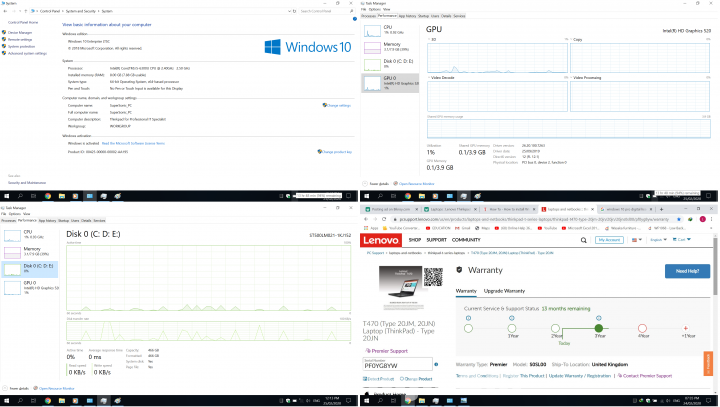Select the CPU graph in the GPU Task Manager sidebar
This screenshot has width=720, height=407.
[390, 30]
